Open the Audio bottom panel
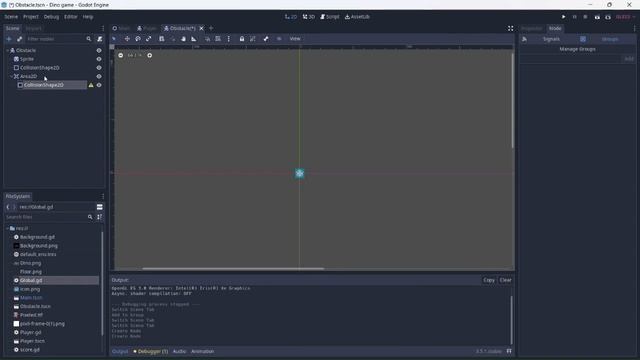The image size is (640, 360). click(x=179, y=351)
